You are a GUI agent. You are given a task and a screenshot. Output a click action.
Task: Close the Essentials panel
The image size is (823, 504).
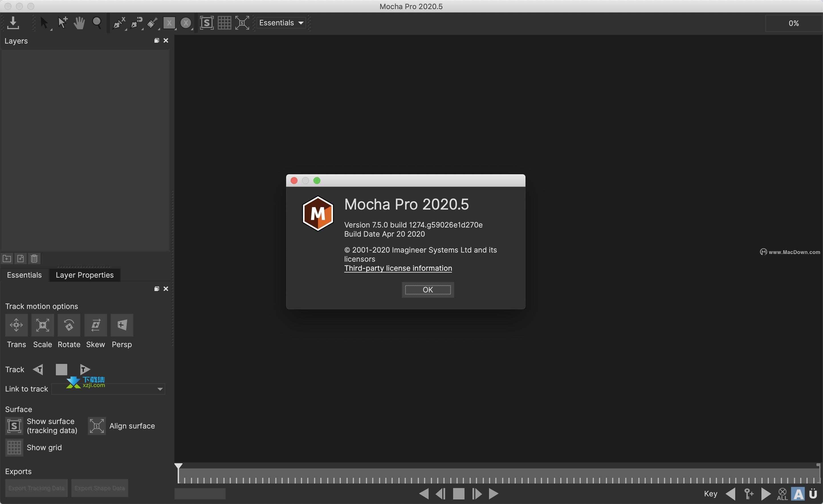click(x=166, y=289)
